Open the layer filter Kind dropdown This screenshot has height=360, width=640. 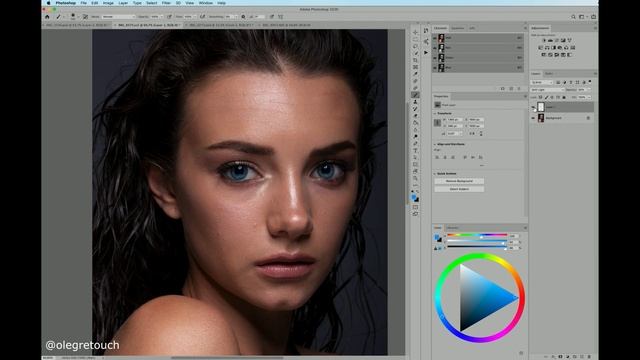click(x=542, y=82)
